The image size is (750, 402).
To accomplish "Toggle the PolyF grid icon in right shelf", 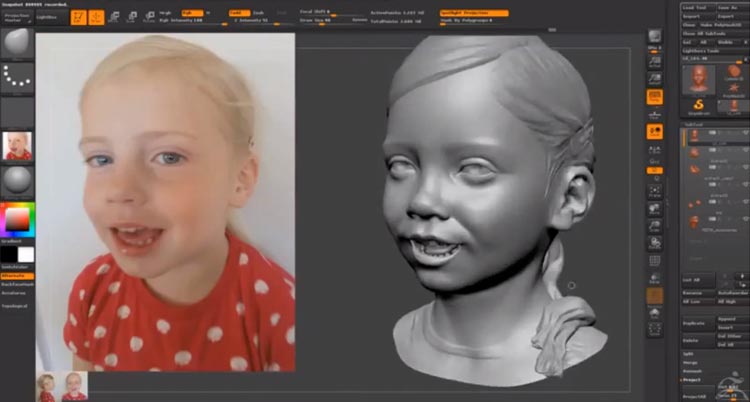I will point(655,261).
